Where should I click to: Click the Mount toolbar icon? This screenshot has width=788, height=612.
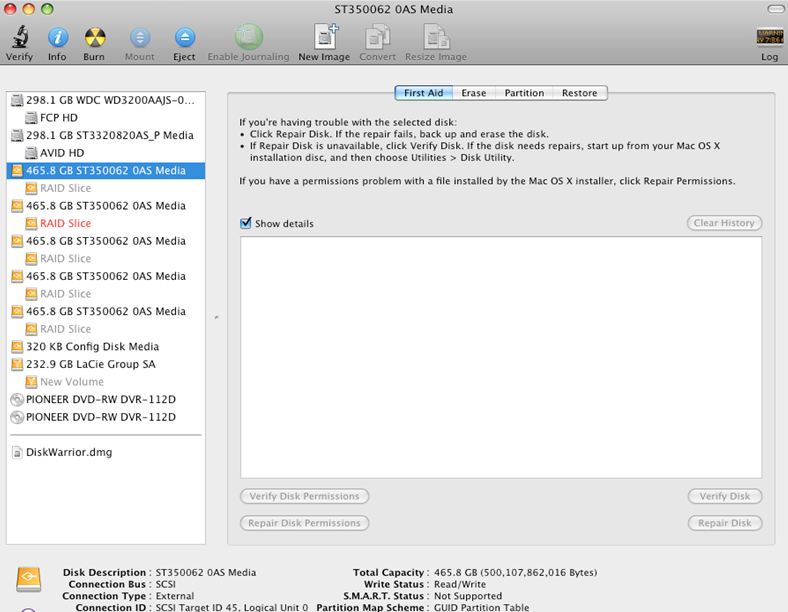[x=140, y=37]
